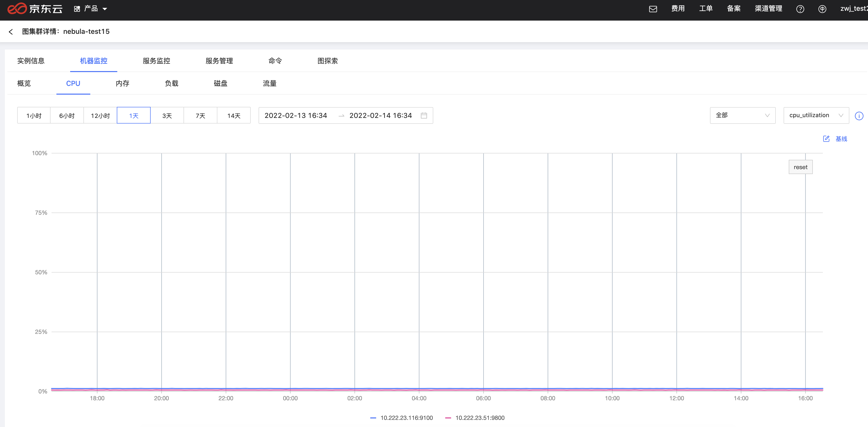This screenshot has width=868, height=427.
Task: Expand the 全部 instance dropdown
Action: tap(742, 115)
